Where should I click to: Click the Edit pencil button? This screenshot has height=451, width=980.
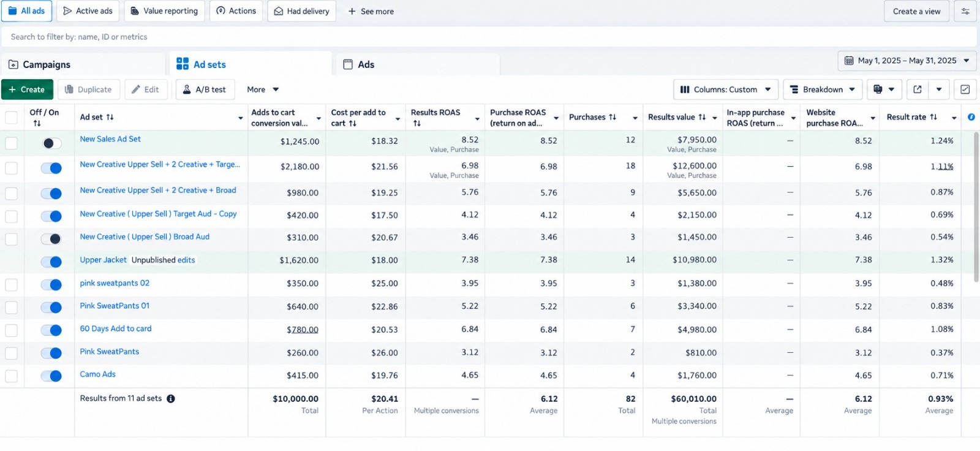146,89
